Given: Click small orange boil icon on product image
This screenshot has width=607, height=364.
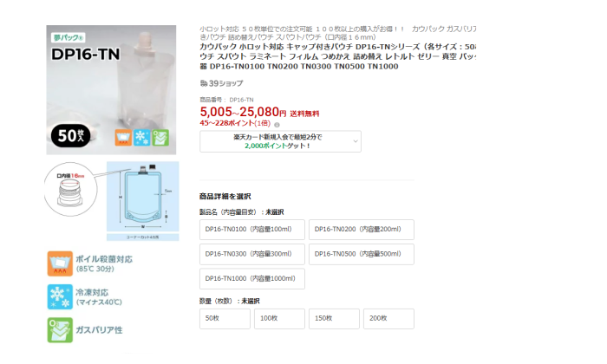Looking at the screenshot, I should coord(123,138).
